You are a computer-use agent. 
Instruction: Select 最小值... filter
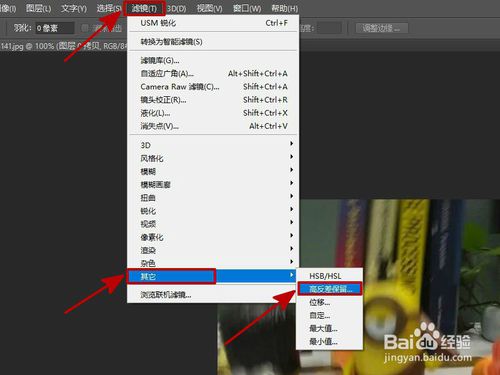pyautogui.click(x=329, y=341)
